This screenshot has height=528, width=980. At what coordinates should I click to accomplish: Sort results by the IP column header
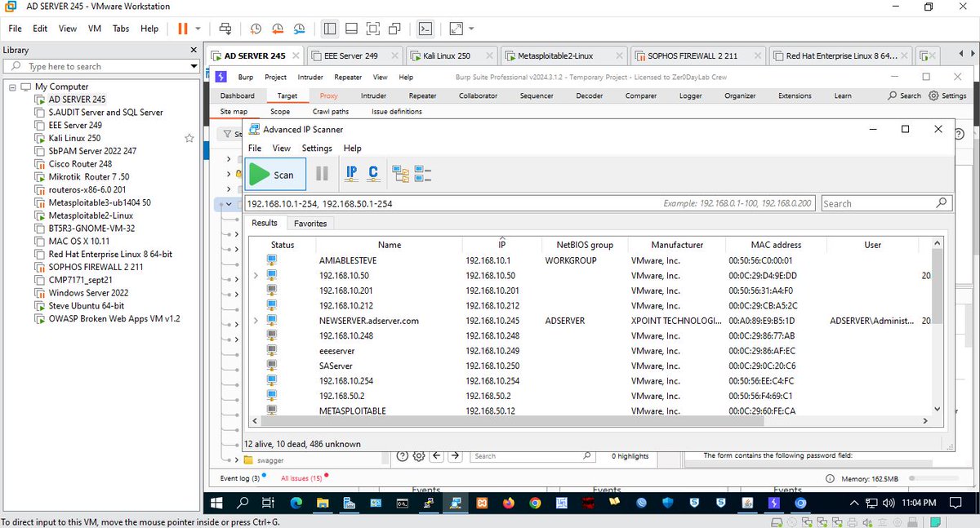point(502,245)
